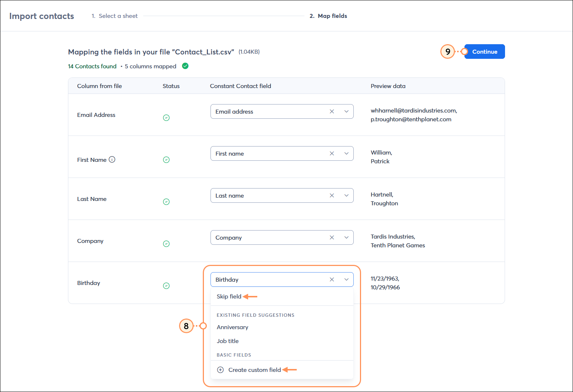Screen dimensions: 573x392
Task: Click the Tenth Planet Games preview value
Action: [x=398, y=245]
